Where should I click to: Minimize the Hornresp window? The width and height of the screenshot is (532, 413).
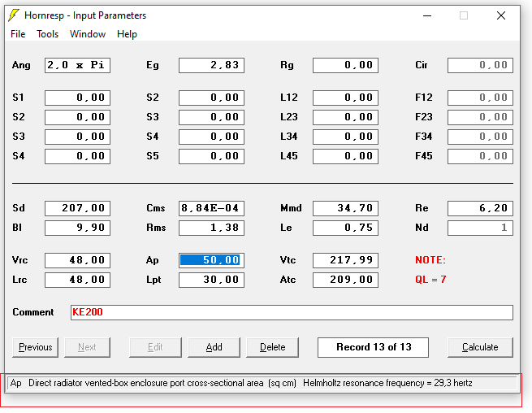pos(427,15)
